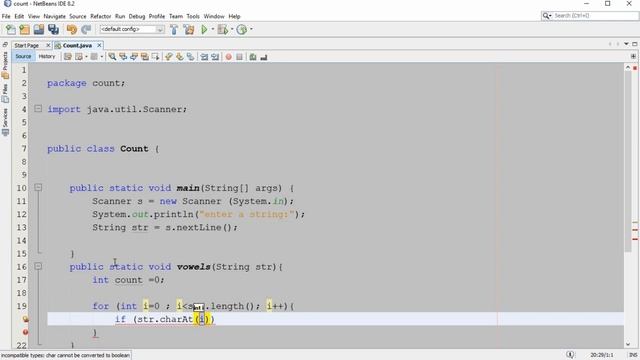Viewport: 640px width, 360px height.
Task: Open the Back navigation dropdown arrow
Action: pos(86,57)
